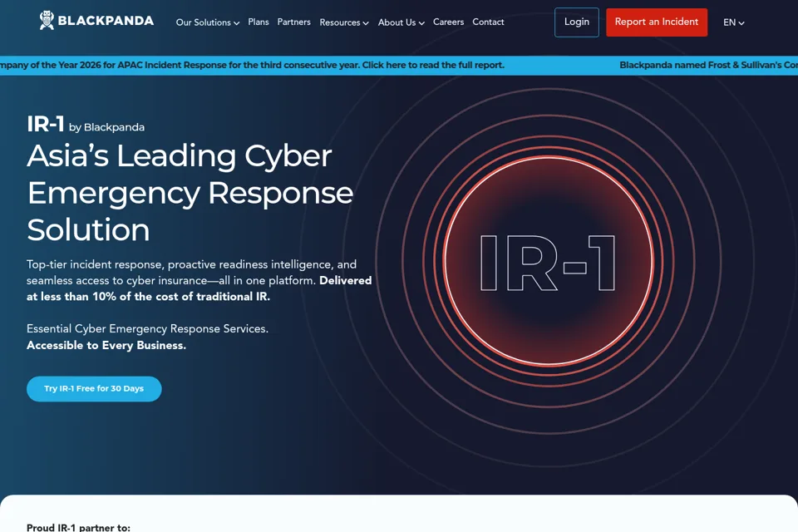Open the EN language selector
This screenshot has height=532, width=798.
[734, 22]
